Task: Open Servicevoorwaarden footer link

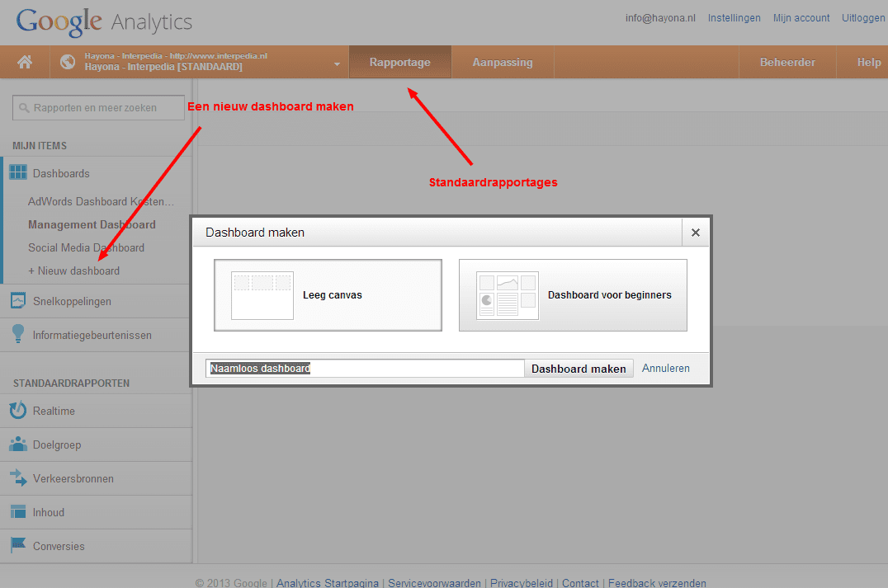Action: 434,582
